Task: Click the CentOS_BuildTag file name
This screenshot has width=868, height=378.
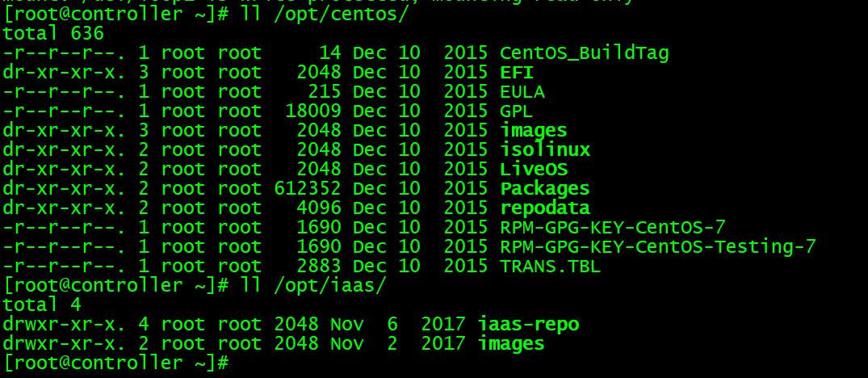Action: [x=584, y=53]
